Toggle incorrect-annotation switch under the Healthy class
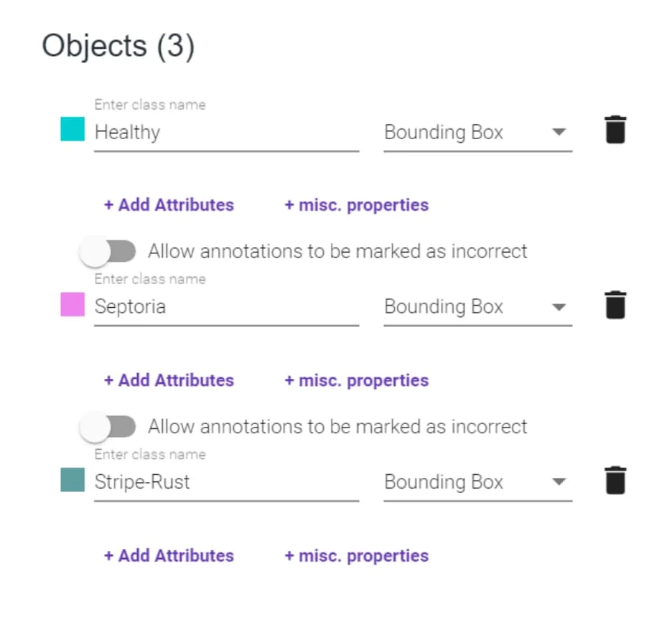The image size is (672, 617). pos(108,252)
